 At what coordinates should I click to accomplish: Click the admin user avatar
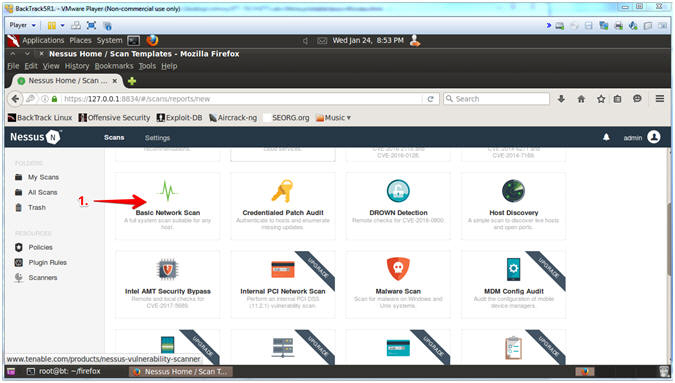[654, 137]
